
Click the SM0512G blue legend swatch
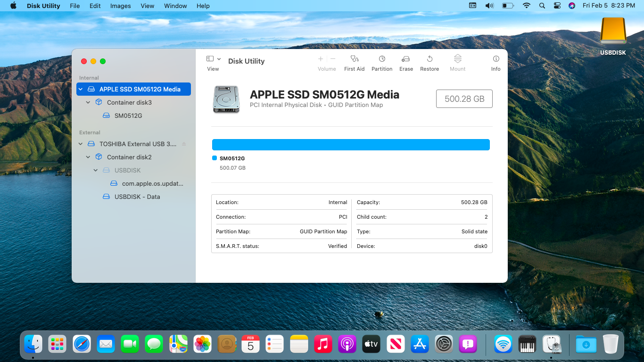(x=215, y=158)
